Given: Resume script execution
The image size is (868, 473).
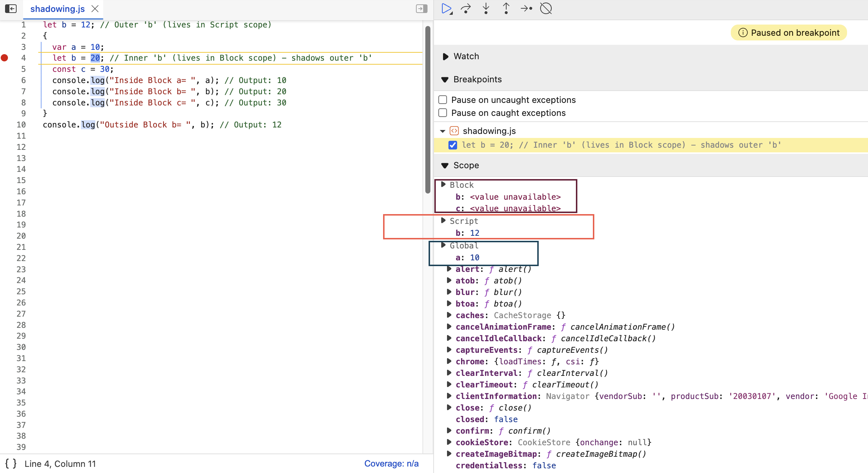Looking at the screenshot, I should pos(447,9).
